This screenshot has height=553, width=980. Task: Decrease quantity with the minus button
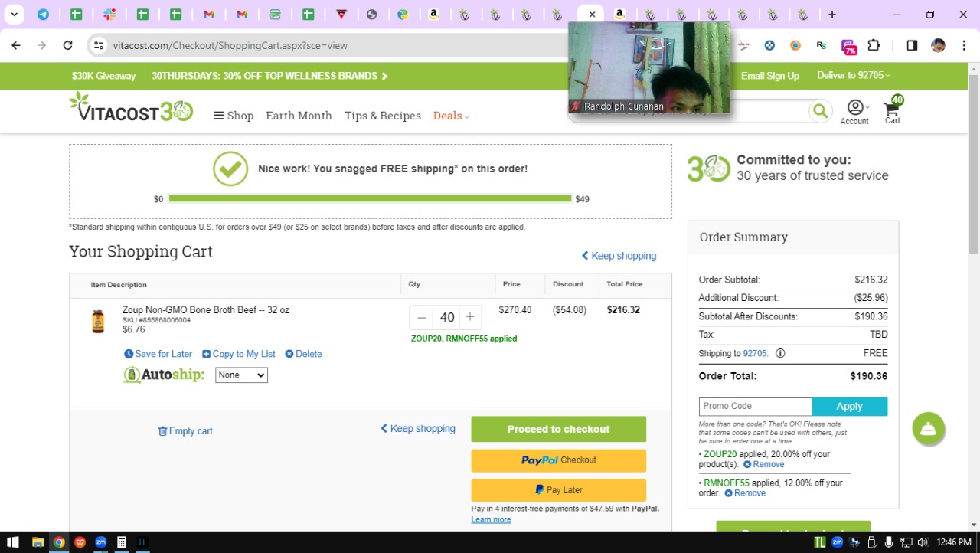pyautogui.click(x=422, y=317)
